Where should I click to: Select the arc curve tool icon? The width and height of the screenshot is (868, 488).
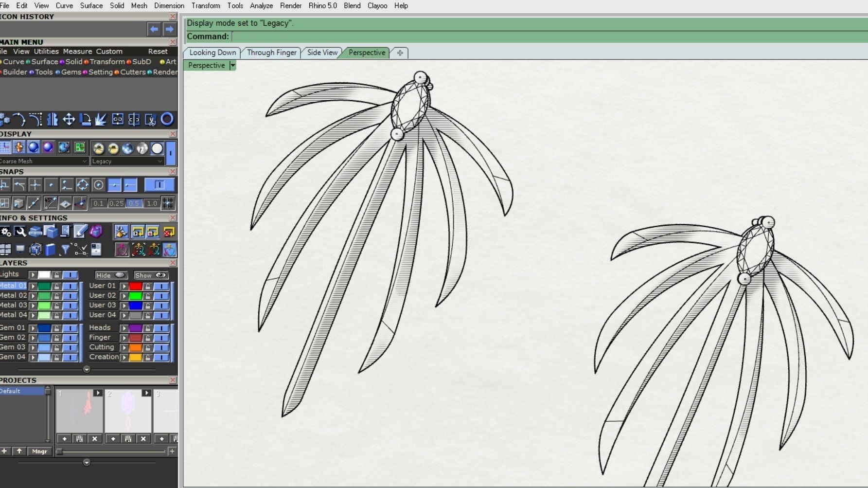tap(19, 119)
